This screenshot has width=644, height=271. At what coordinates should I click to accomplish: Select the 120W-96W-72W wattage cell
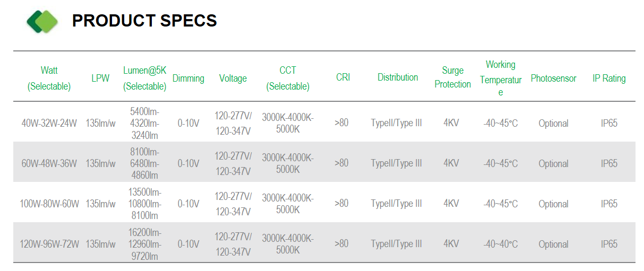[49, 244]
